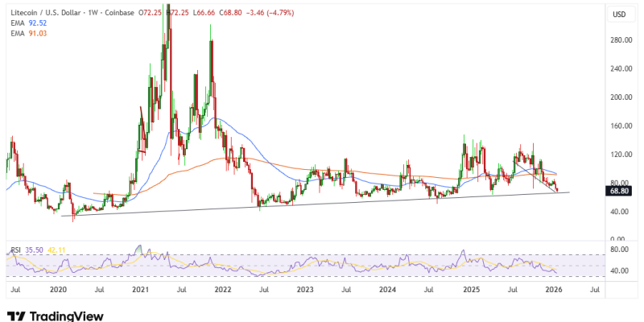Click the Litecoin / U.S. Dollar symbol title

click(46, 14)
